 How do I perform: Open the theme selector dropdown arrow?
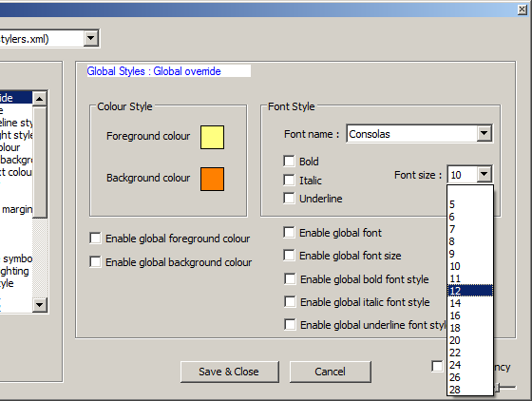coord(90,38)
